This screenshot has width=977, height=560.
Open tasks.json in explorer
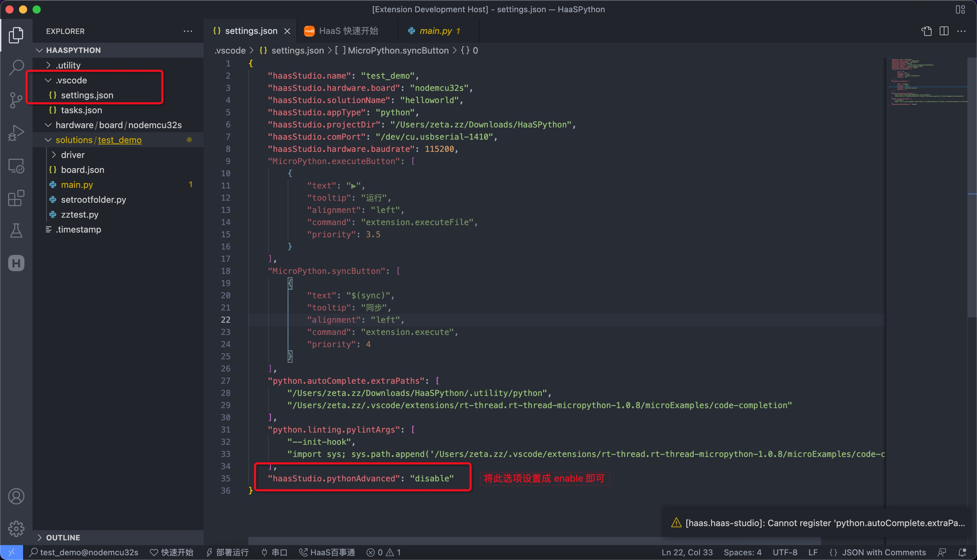tap(118, 110)
